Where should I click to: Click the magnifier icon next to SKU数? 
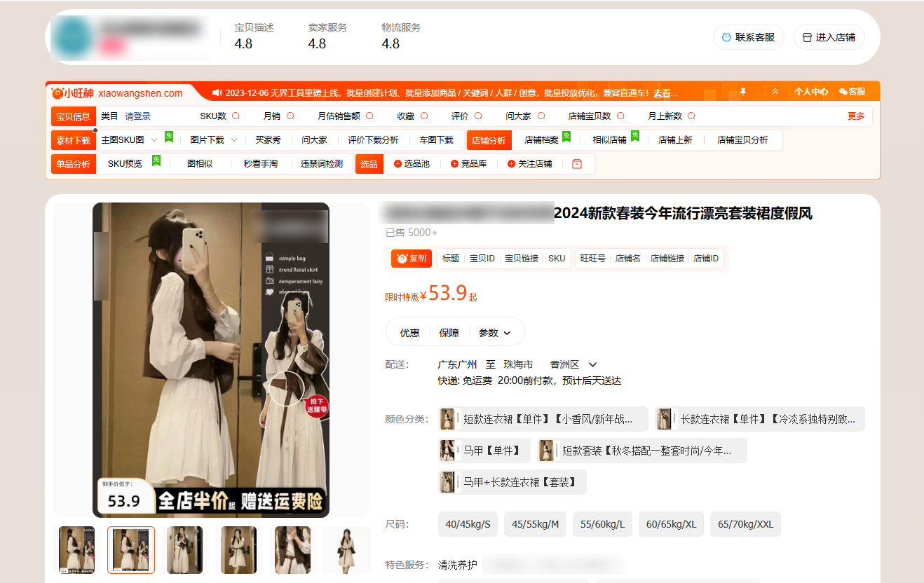click(x=236, y=116)
